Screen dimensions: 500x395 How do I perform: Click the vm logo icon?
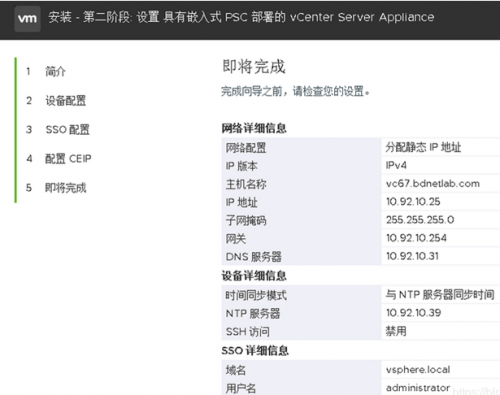[x=27, y=19]
